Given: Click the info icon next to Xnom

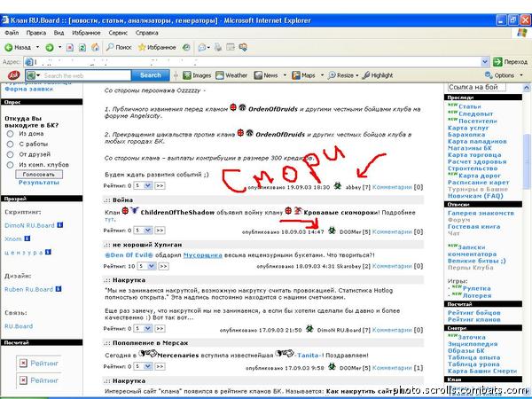Looking at the screenshot, I should click(27, 239).
